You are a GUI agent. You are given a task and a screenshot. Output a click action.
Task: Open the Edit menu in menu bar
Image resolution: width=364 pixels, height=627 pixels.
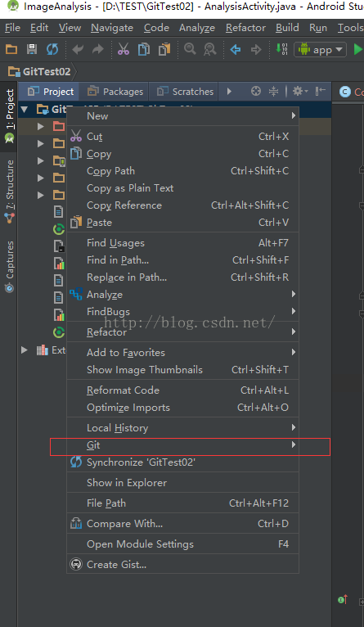[x=39, y=28]
